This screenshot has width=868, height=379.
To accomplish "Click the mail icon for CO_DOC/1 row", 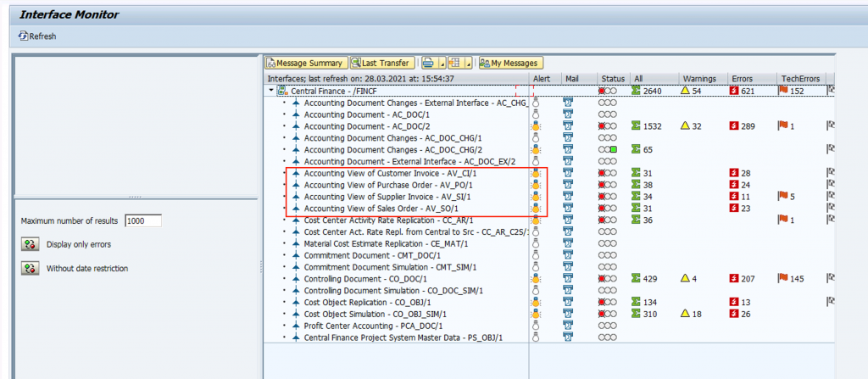I will click(568, 278).
